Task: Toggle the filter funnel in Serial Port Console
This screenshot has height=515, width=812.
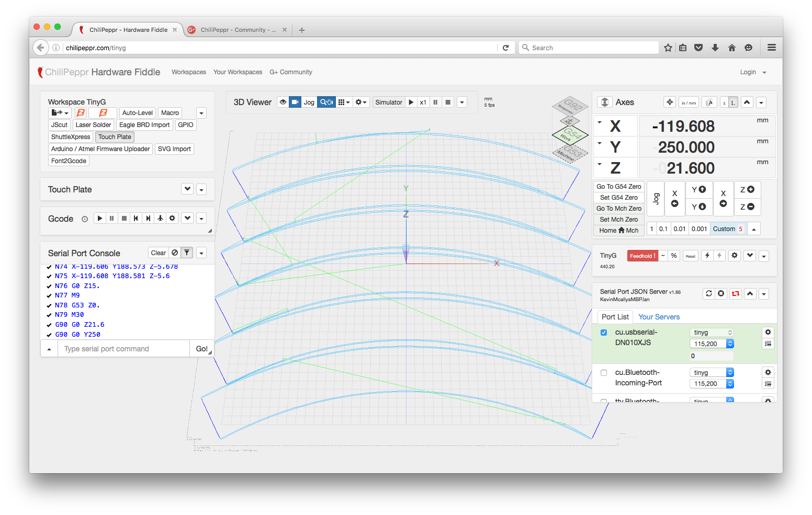Action: (187, 253)
